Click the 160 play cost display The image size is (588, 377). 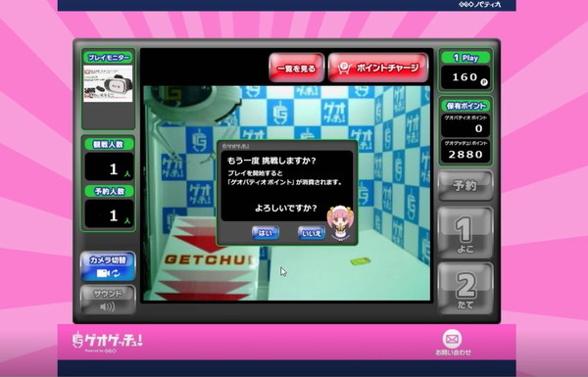[x=465, y=77]
